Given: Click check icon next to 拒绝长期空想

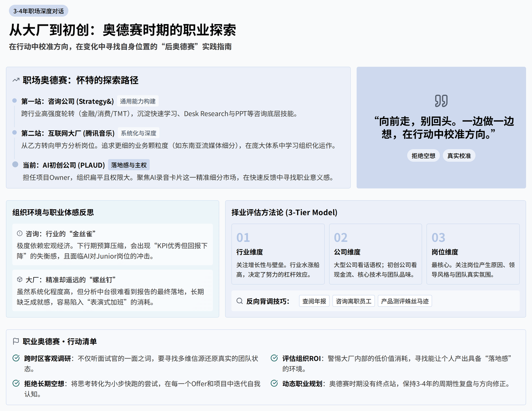Looking at the screenshot, I should pos(16,383).
